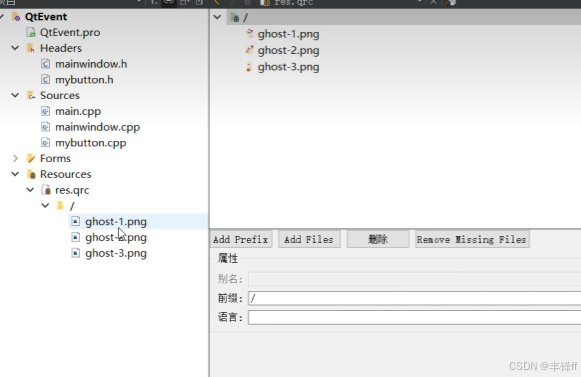Collapse the / prefix in the resource editor
581x377 pixels.
(x=218, y=17)
